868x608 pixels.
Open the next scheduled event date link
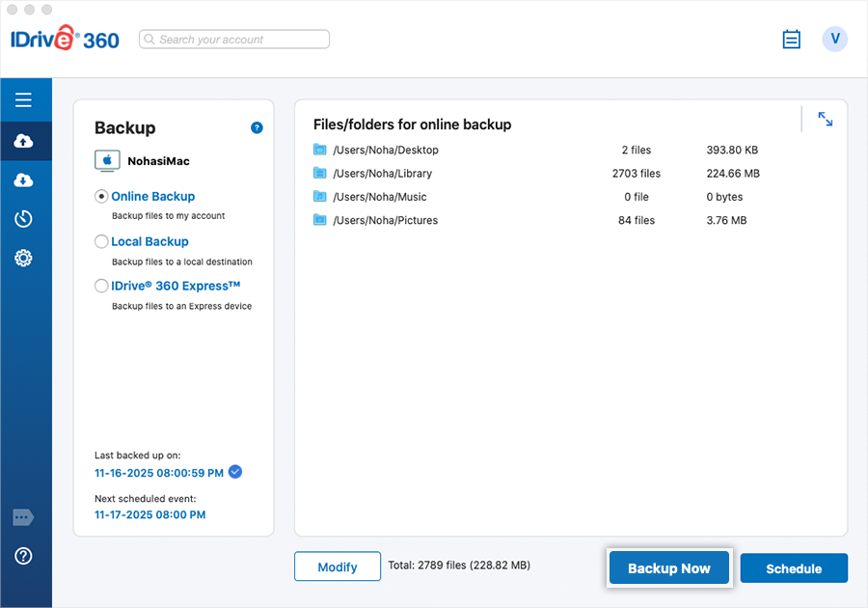click(x=149, y=515)
